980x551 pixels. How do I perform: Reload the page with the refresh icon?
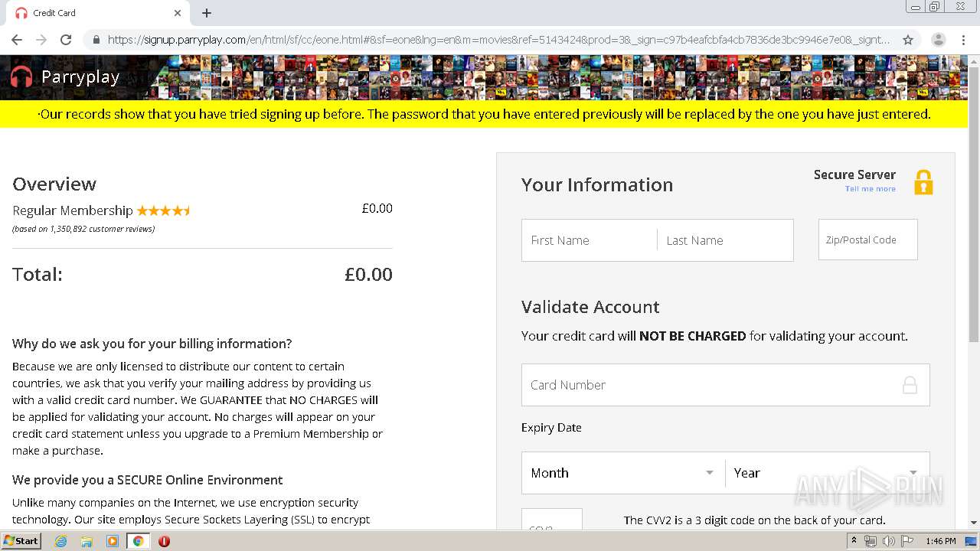coord(66,40)
